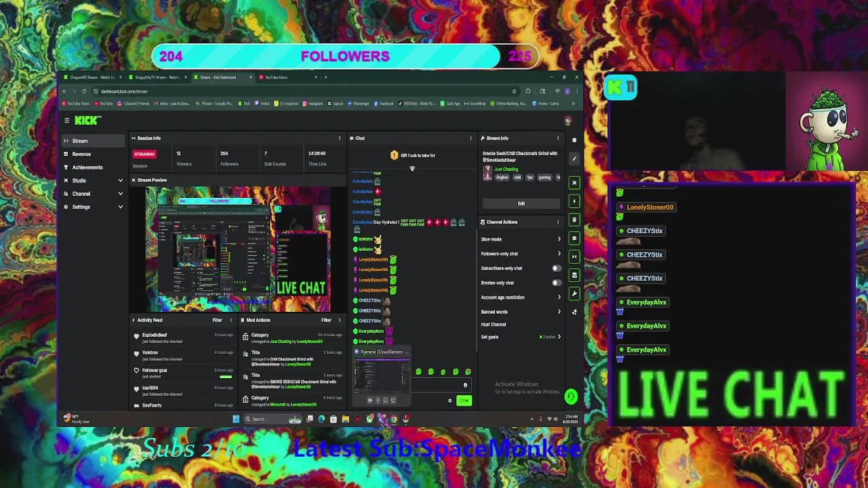
Task: Open Set goals chevron
Action: 559,337
